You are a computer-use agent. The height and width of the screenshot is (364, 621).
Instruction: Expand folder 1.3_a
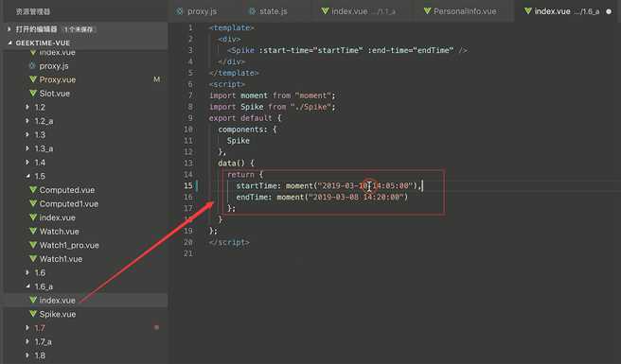(x=27, y=148)
